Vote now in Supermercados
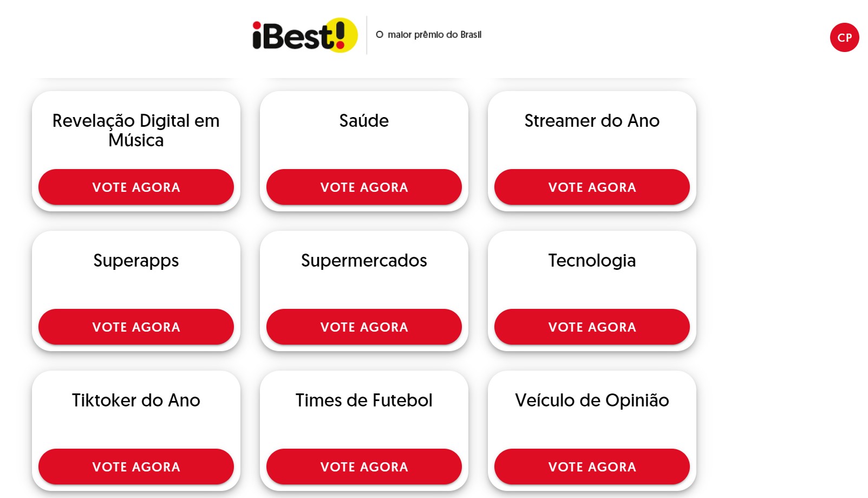Screen dimensions: 868x498 [364, 327]
